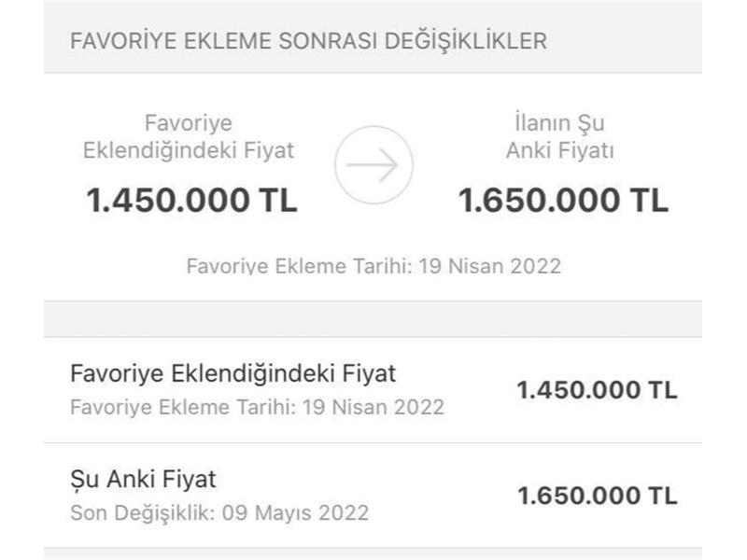
Task: Tap the circular arrow icon between prices
Action: click(x=373, y=165)
